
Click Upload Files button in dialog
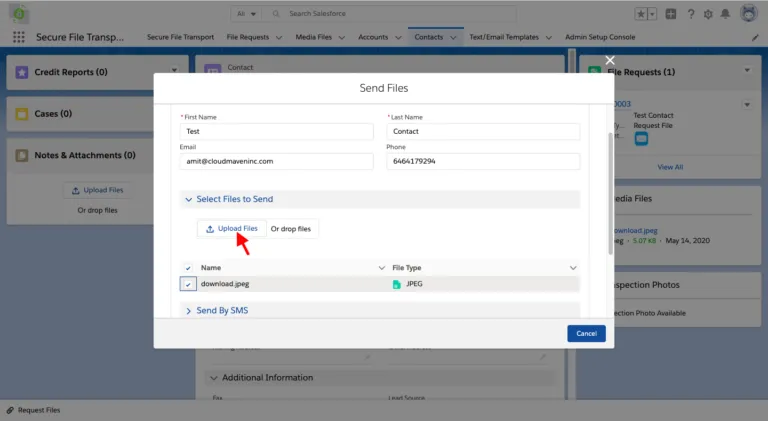pyautogui.click(x=232, y=229)
